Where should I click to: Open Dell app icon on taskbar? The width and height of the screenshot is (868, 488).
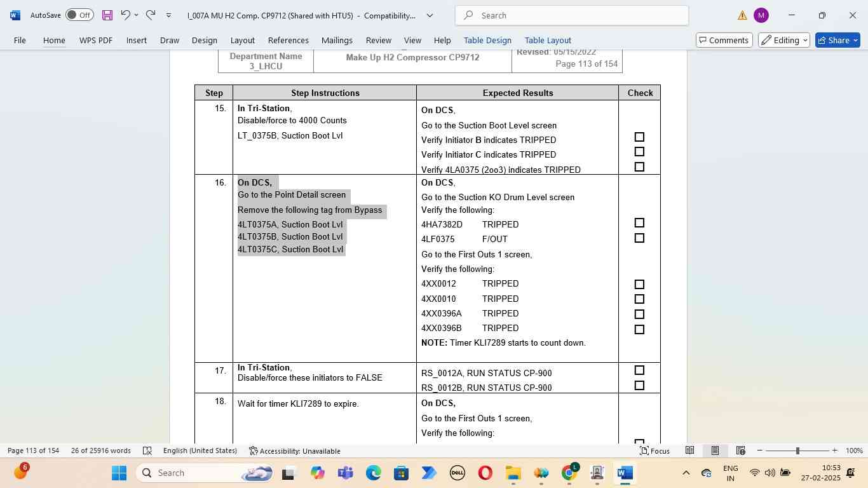pyautogui.click(x=457, y=473)
